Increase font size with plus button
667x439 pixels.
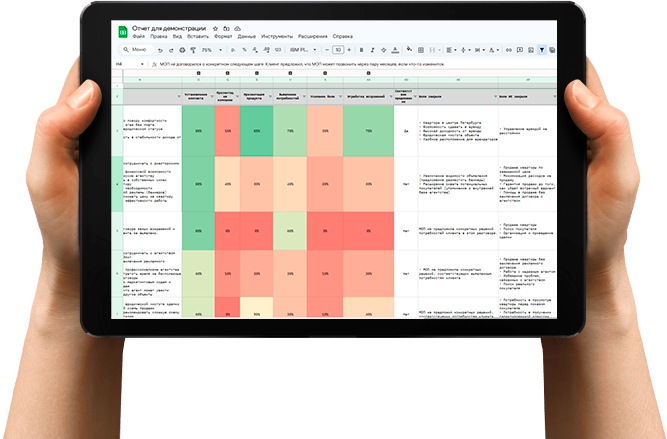(x=350, y=49)
